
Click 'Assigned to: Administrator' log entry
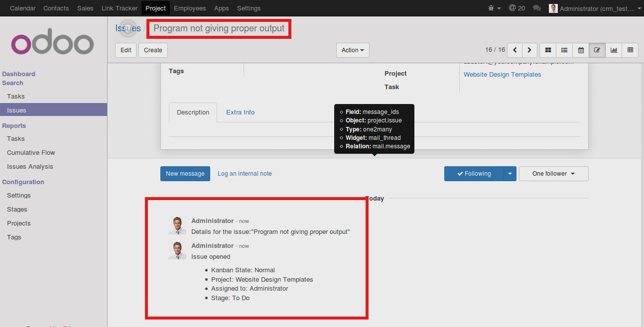(x=250, y=289)
